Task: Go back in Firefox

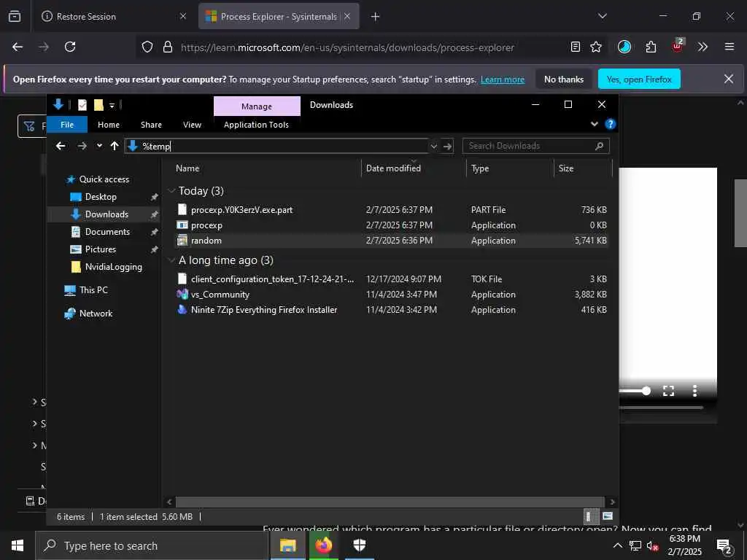Action: (x=18, y=47)
